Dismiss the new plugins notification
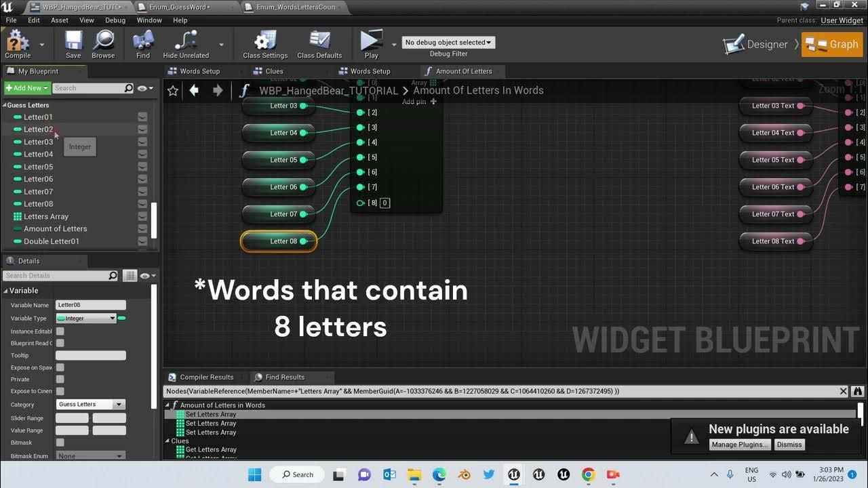The image size is (868, 488). 789,445
